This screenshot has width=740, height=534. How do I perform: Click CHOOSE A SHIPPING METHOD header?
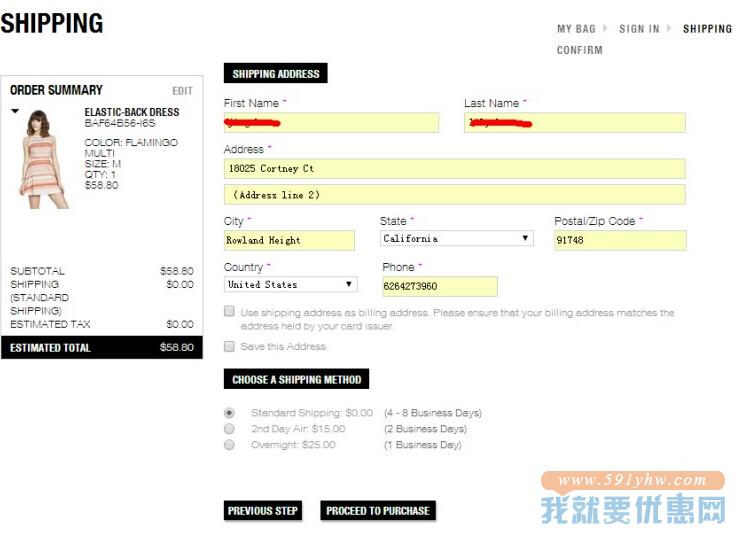pyautogui.click(x=296, y=379)
